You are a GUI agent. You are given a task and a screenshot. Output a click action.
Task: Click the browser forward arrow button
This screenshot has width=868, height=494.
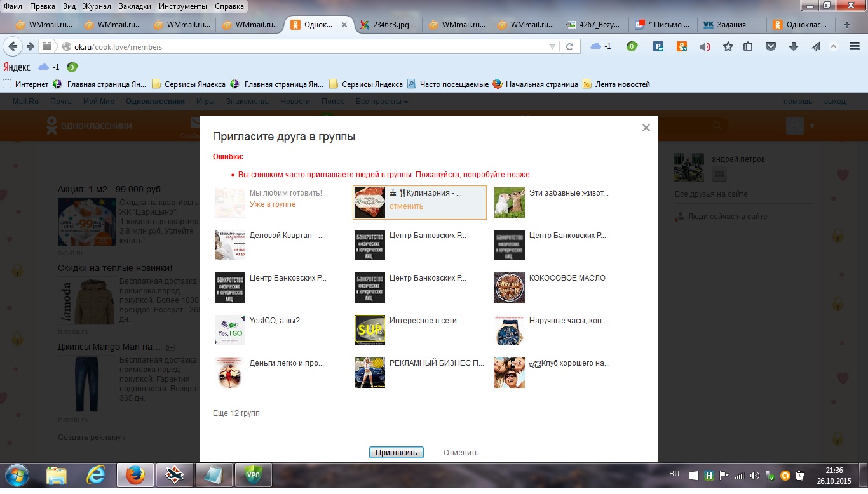point(29,46)
